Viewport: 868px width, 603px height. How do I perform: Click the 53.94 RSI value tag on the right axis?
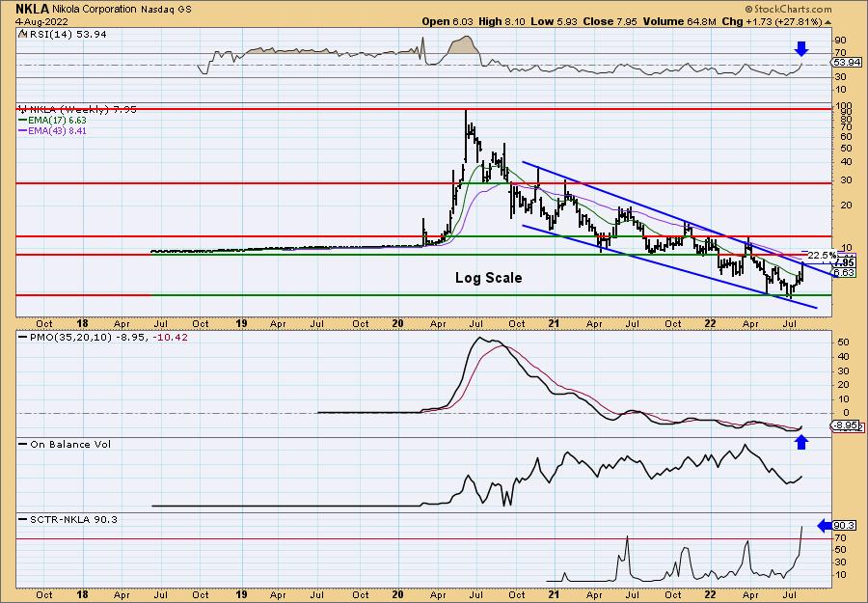click(846, 62)
